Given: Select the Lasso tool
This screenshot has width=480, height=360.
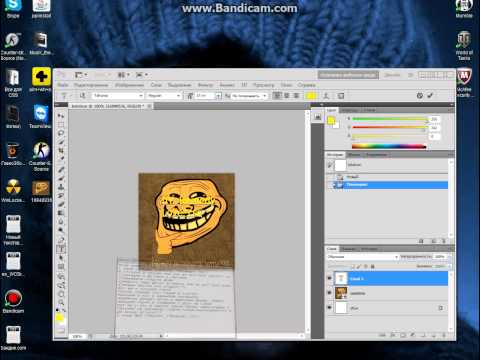Looking at the screenshot, I should coord(61,133).
